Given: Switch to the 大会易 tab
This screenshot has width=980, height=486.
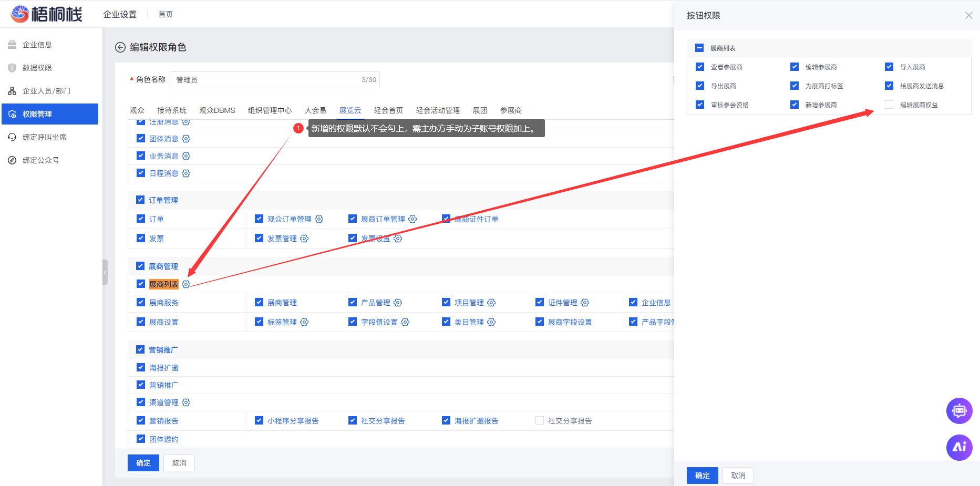Looking at the screenshot, I should coord(315,110).
